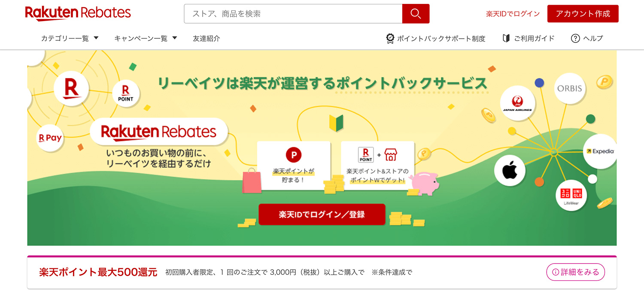Viewport: 644px width, 295px height.
Task: Click the text いつものお買い物の前に
Action: click(x=156, y=154)
